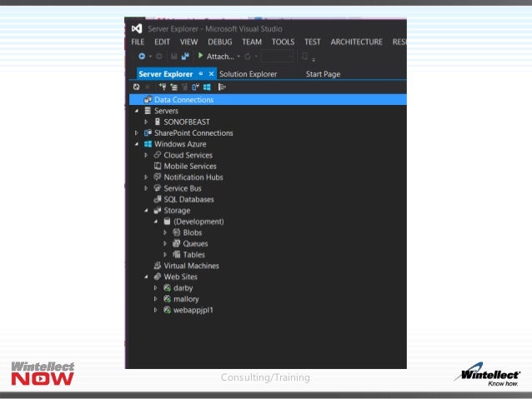Expand the Service Bus node

(x=146, y=188)
